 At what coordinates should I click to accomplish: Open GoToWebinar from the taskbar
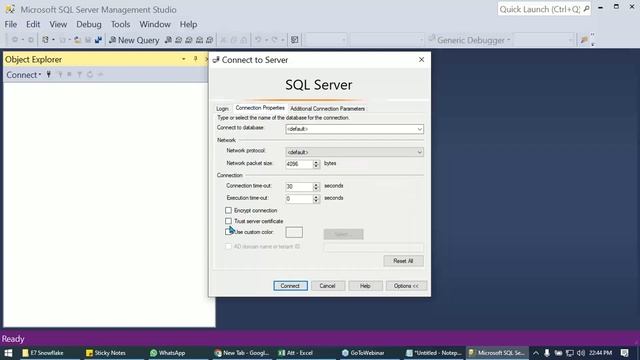[x=363, y=353]
